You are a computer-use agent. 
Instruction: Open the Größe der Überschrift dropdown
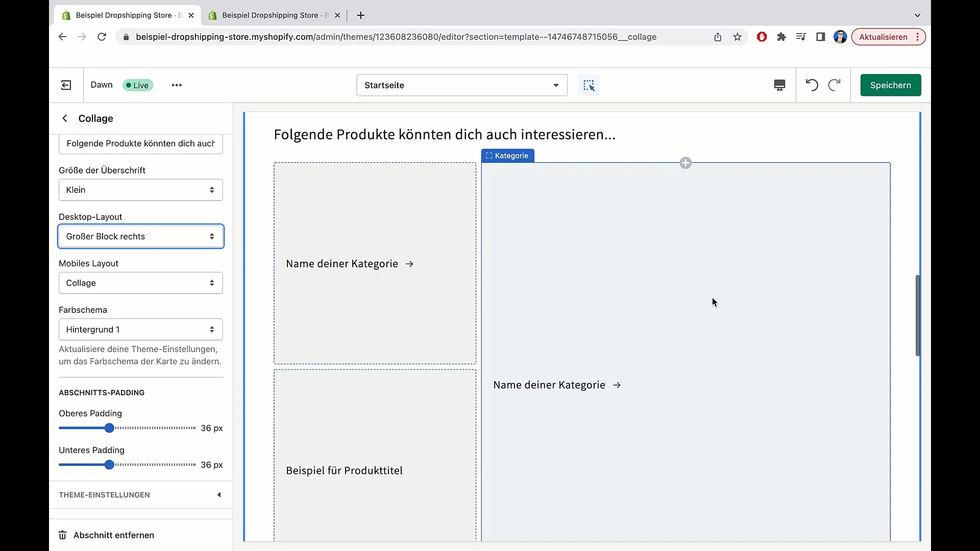[x=140, y=190]
